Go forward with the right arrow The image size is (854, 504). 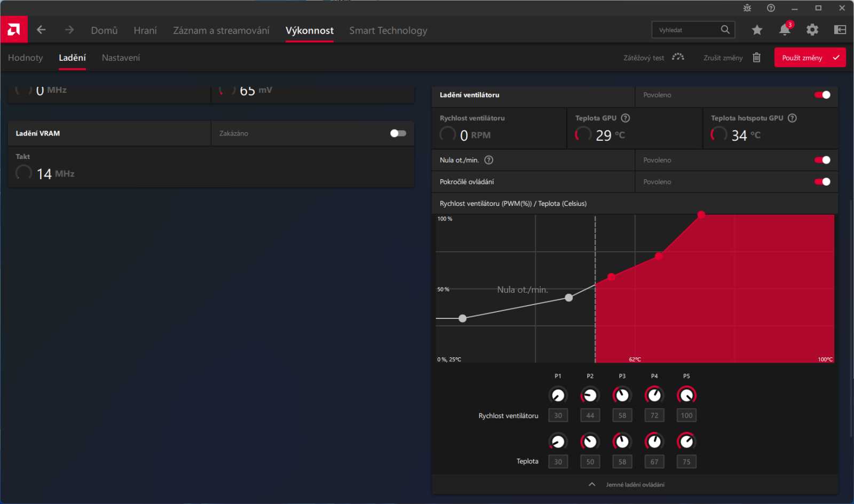(x=69, y=30)
